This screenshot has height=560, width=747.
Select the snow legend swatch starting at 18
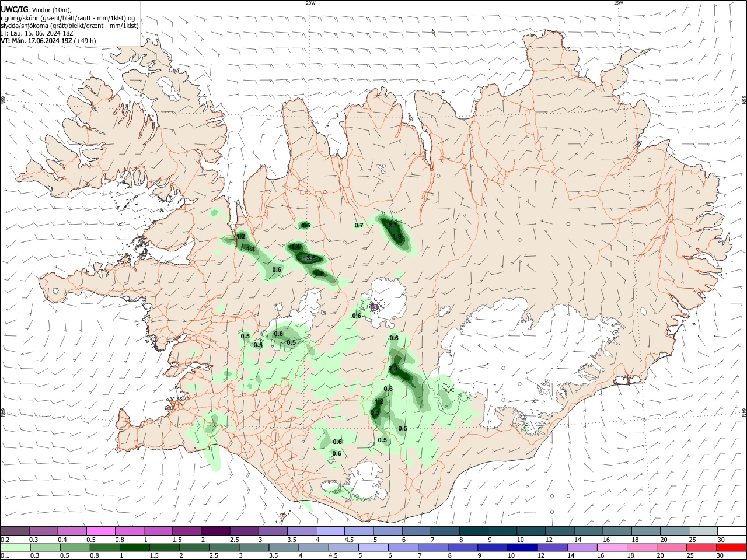tap(645, 531)
